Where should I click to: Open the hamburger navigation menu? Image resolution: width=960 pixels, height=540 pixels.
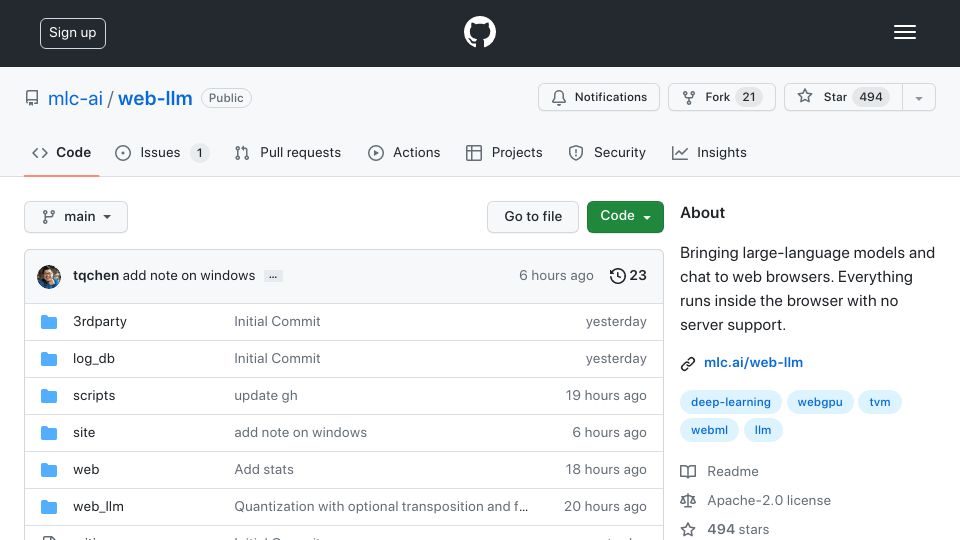[x=904, y=32]
